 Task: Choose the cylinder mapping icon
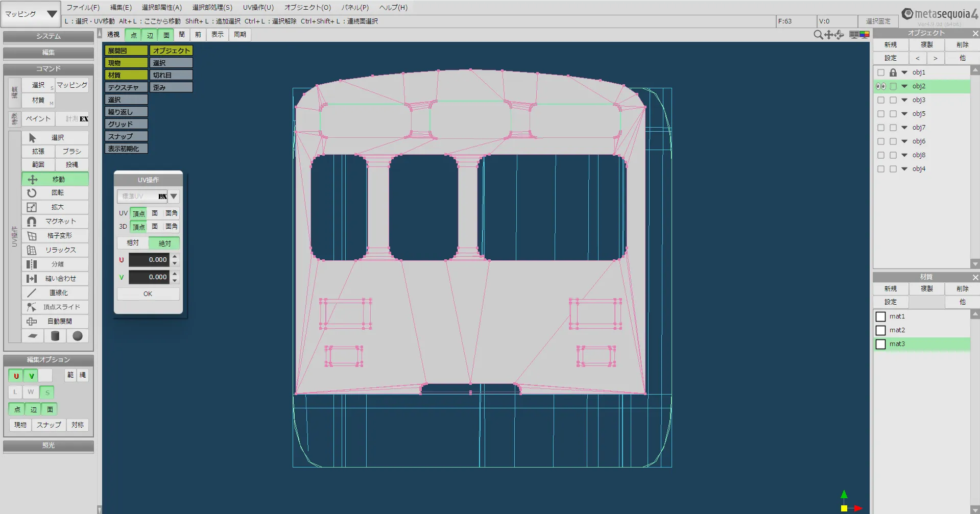coord(55,336)
